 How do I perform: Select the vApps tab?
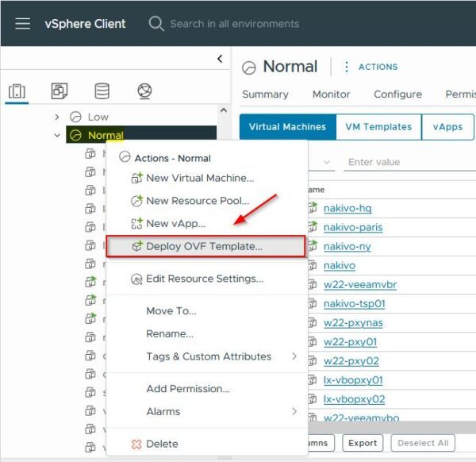[447, 127]
